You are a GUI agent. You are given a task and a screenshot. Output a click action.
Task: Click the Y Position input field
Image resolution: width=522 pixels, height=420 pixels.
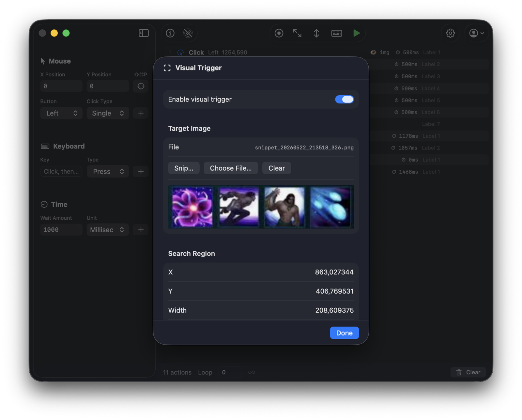[x=108, y=86]
